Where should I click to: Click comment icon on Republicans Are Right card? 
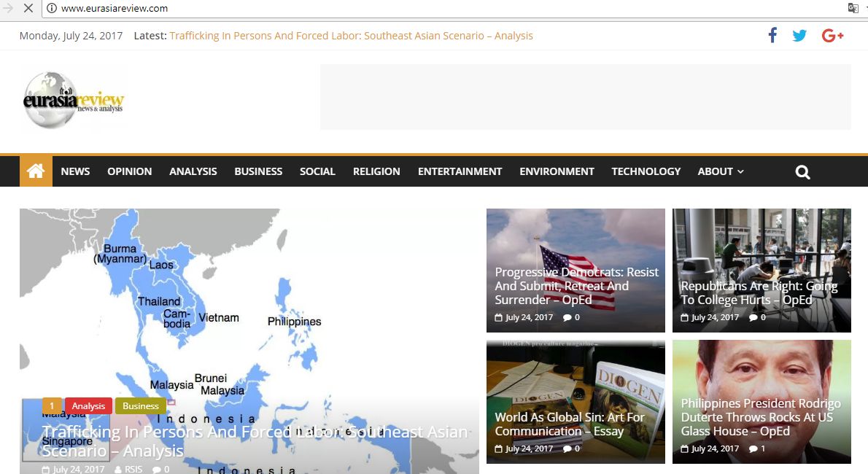(x=753, y=318)
